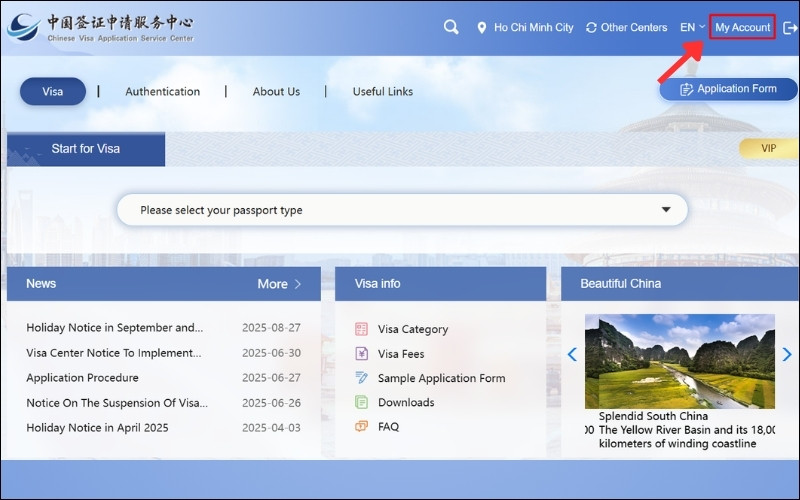800x500 pixels.
Task: Open Visa Fees link
Action: click(401, 354)
